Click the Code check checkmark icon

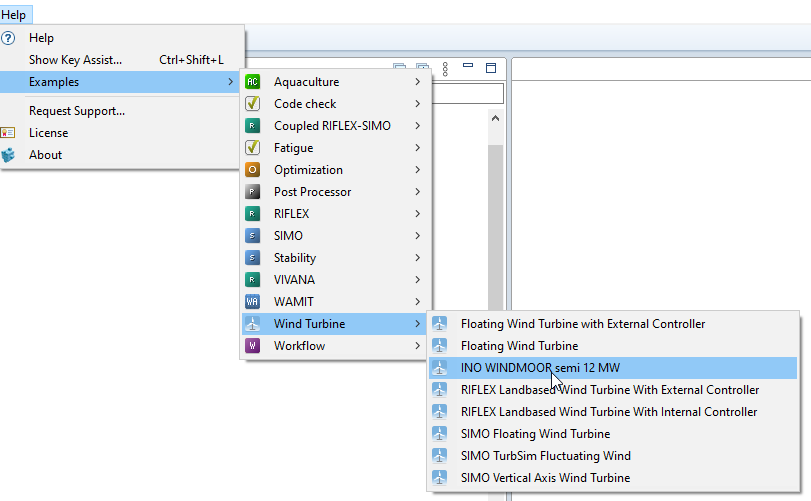(253, 104)
